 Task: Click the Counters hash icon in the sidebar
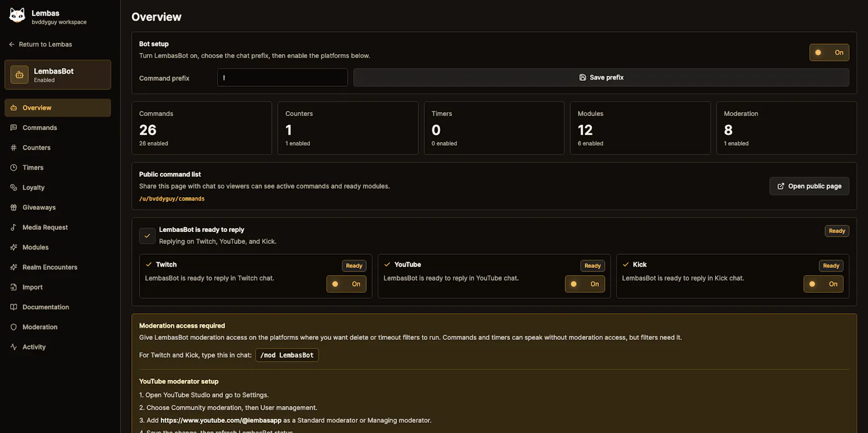tap(14, 147)
